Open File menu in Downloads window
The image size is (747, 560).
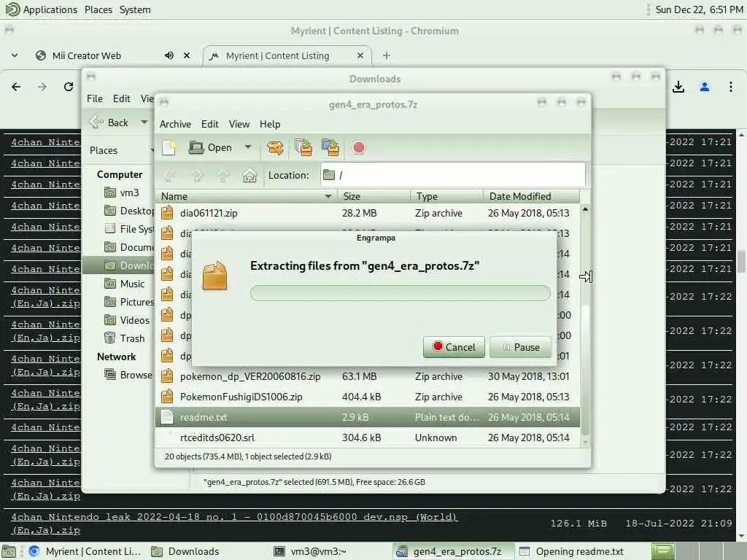click(94, 98)
